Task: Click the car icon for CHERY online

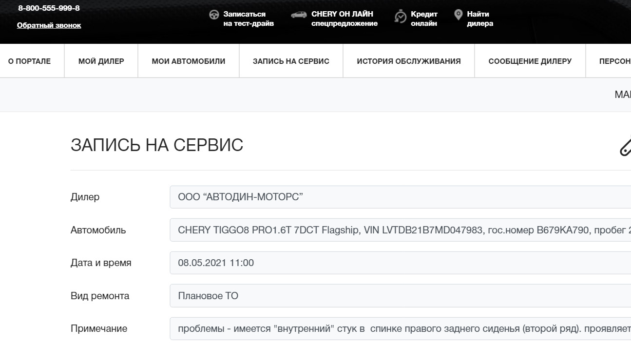Action: pos(299,15)
